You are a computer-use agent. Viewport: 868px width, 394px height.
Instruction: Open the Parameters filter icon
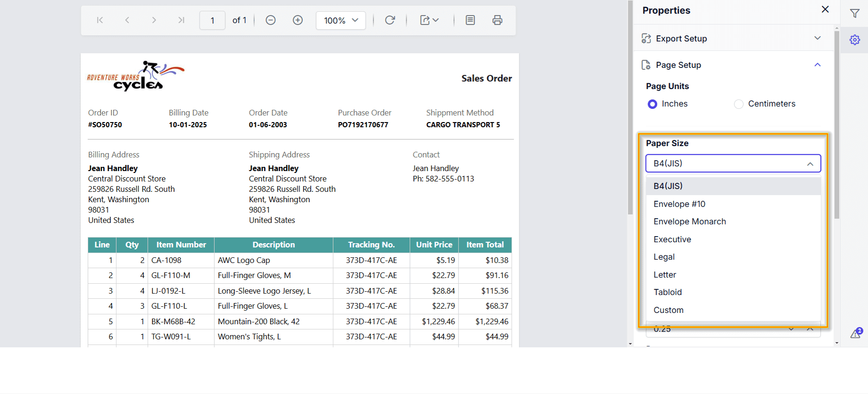854,14
